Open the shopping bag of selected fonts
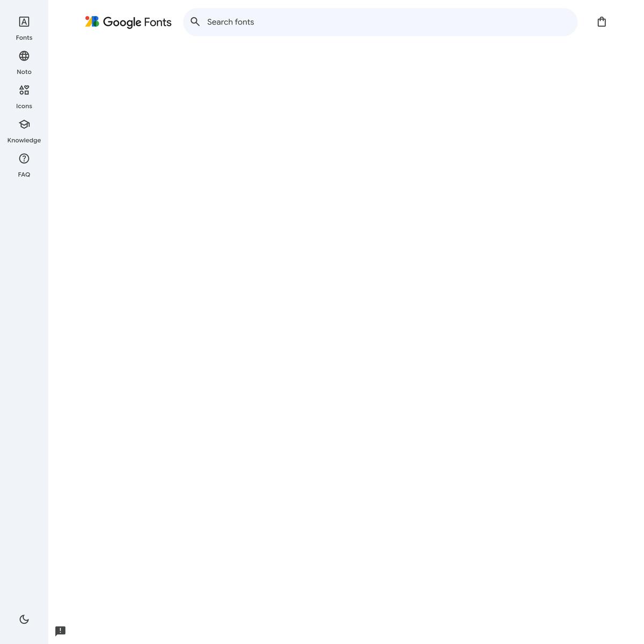The width and height of the screenshot is (644, 644). (602, 22)
